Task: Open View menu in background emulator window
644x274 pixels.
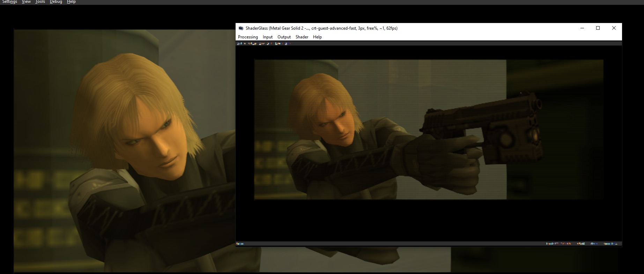Action: pyautogui.click(x=26, y=2)
